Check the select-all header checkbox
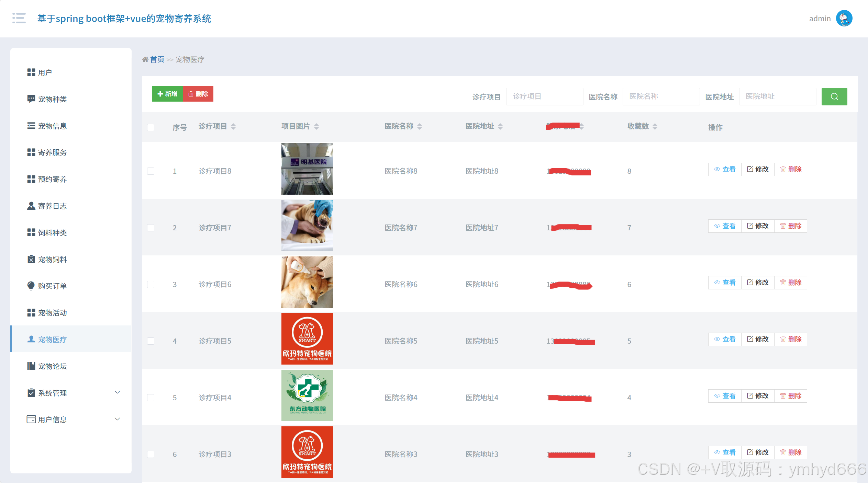Image resolution: width=868 pixels, height=483 pixels. click(151, 127)
